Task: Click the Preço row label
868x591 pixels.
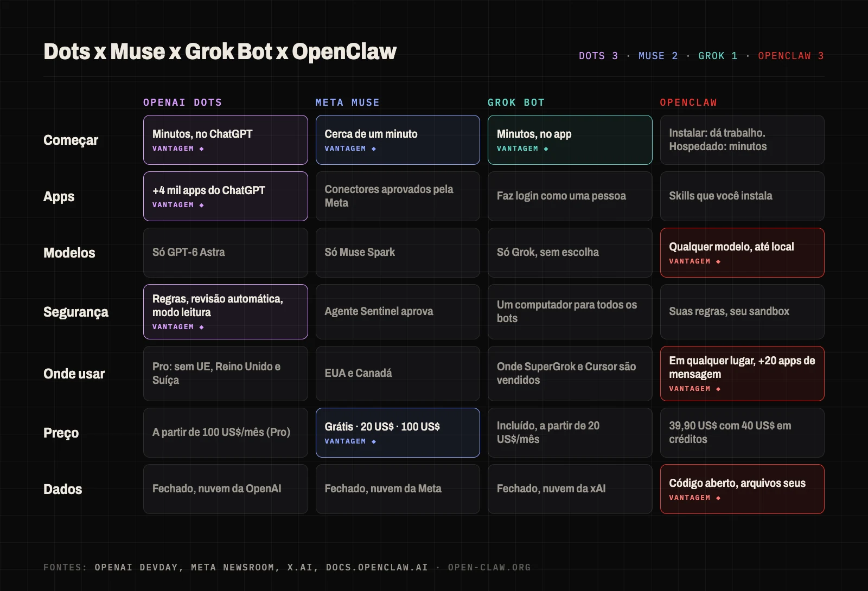Action: (61, 433)
